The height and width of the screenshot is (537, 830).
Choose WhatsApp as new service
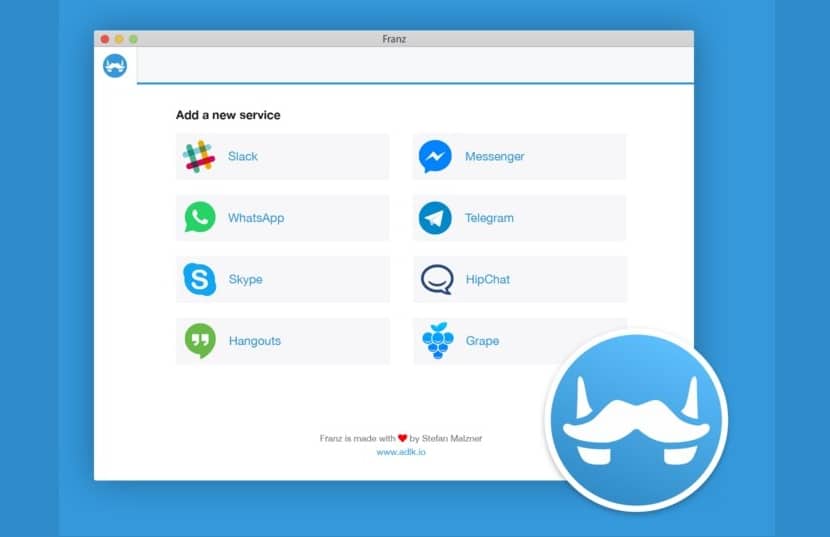pyautogui.click(x=282, y=218)
